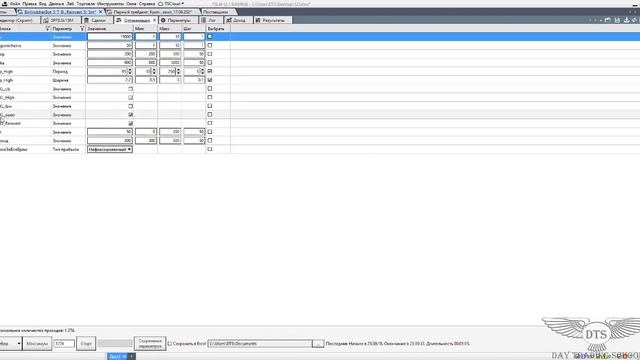Tick Выбрать checkbox in the selected 15000 row
640x360 pixels.
[x=210, y=37]
